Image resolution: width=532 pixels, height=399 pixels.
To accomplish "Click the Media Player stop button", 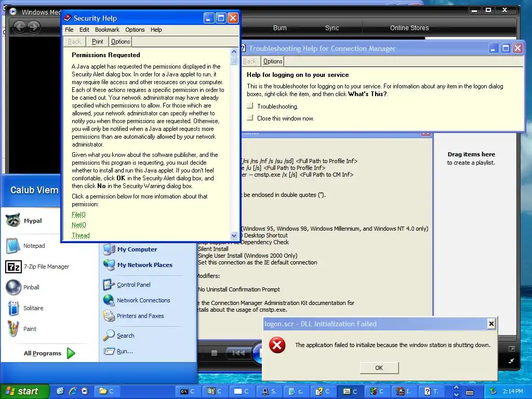I will pos(214,353).
